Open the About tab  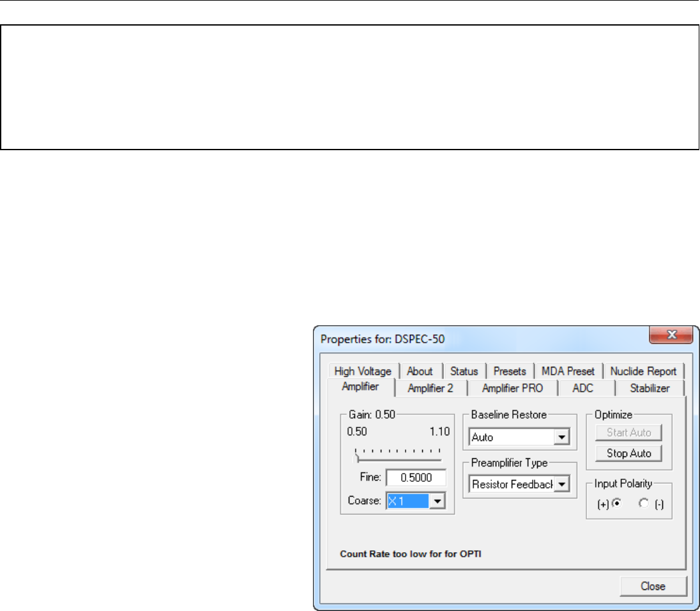pos(420,371)
